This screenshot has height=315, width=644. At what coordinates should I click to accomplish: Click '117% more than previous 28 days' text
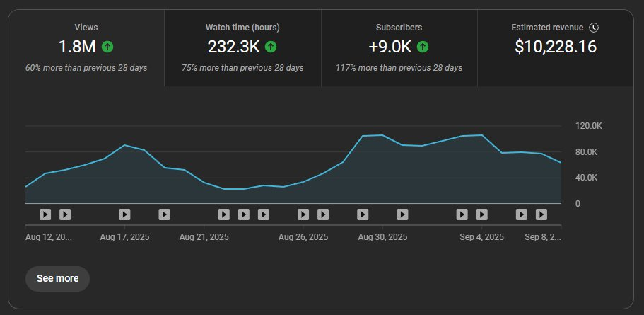(399, 68)
